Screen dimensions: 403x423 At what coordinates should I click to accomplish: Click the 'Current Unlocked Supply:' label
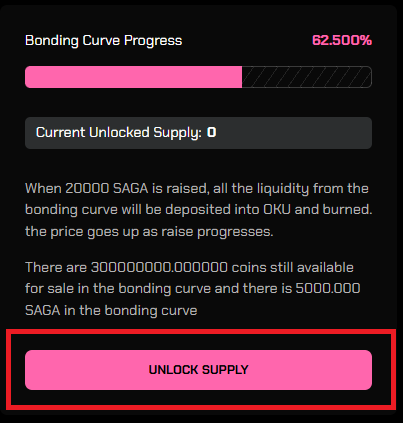tap(119, 133)
